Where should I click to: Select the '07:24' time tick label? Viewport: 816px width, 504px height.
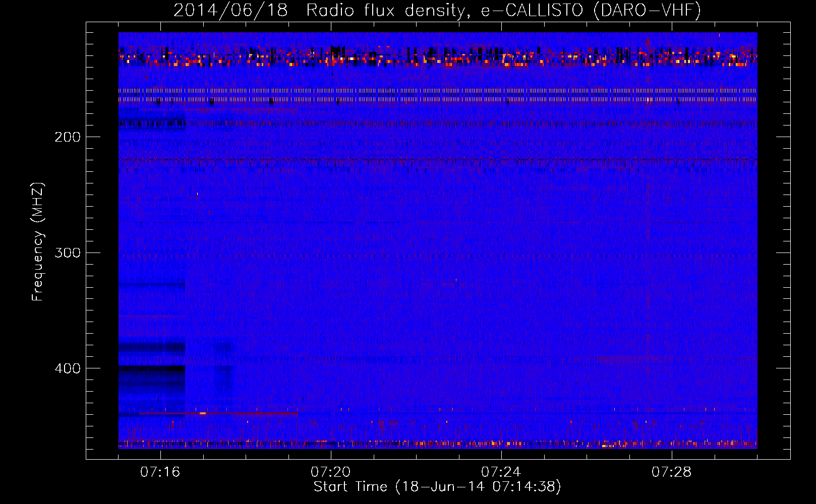point(501,472)
